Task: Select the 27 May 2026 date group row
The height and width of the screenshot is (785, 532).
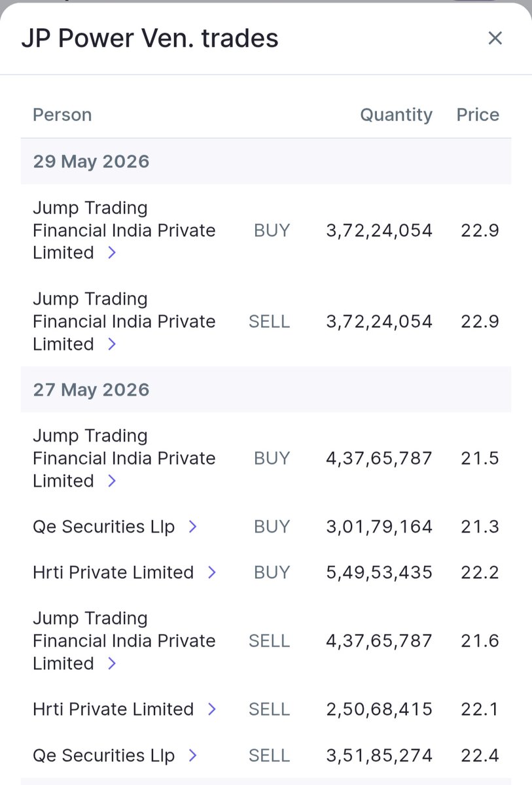Action: point(266,390)
